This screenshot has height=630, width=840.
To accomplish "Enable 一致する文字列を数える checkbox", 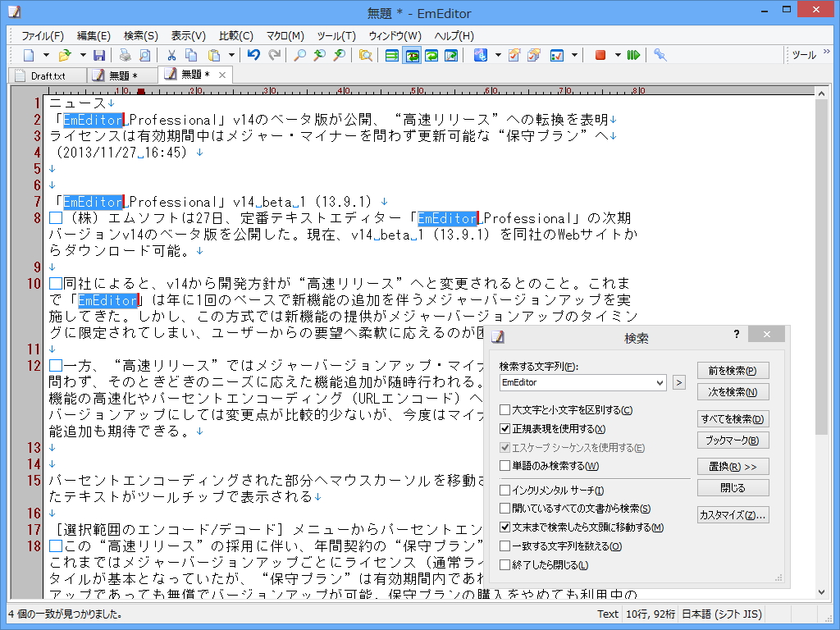I will coord(504,546).
